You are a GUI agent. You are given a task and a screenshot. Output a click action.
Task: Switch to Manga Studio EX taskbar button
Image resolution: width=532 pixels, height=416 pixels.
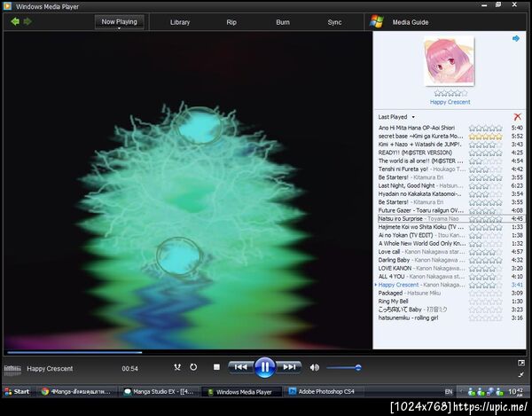pyautogui.click(x=159, y=392)
